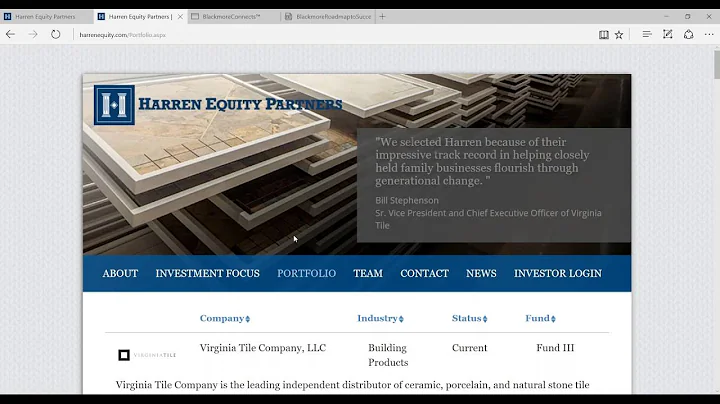Viewport: 720px width, 404px height.
Task: Open the CONTACT navigation item
Action: (x=424, y=273)
